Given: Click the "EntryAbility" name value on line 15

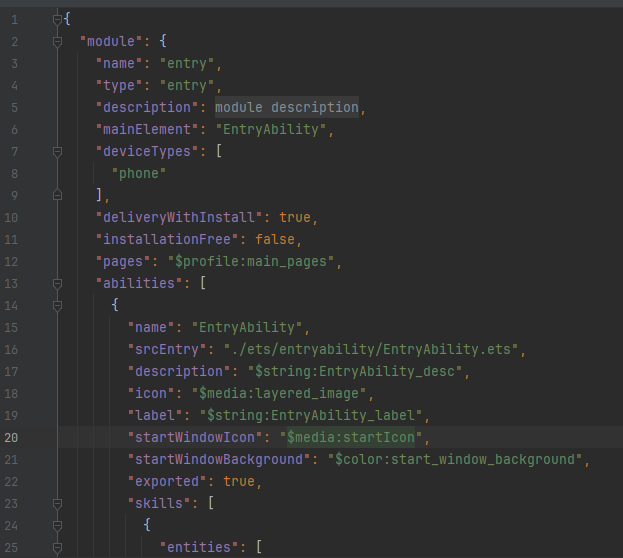Looking at the screenshot, I should tap(247, 327).
